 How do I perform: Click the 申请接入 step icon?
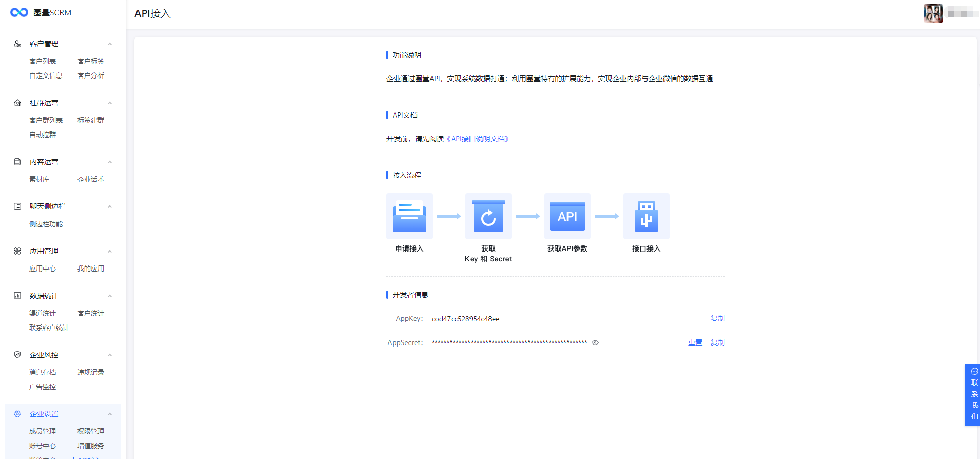[409, 216]
